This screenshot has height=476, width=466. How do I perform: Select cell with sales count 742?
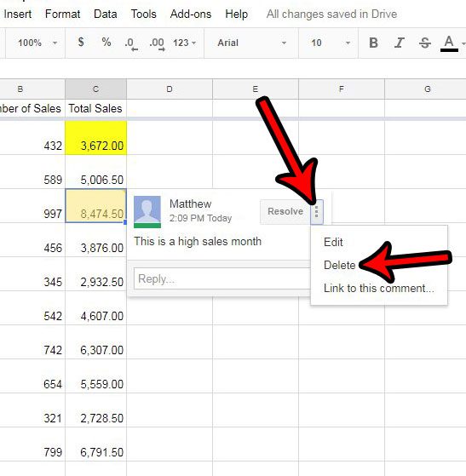pyautogui.click(x=32, y=341)
